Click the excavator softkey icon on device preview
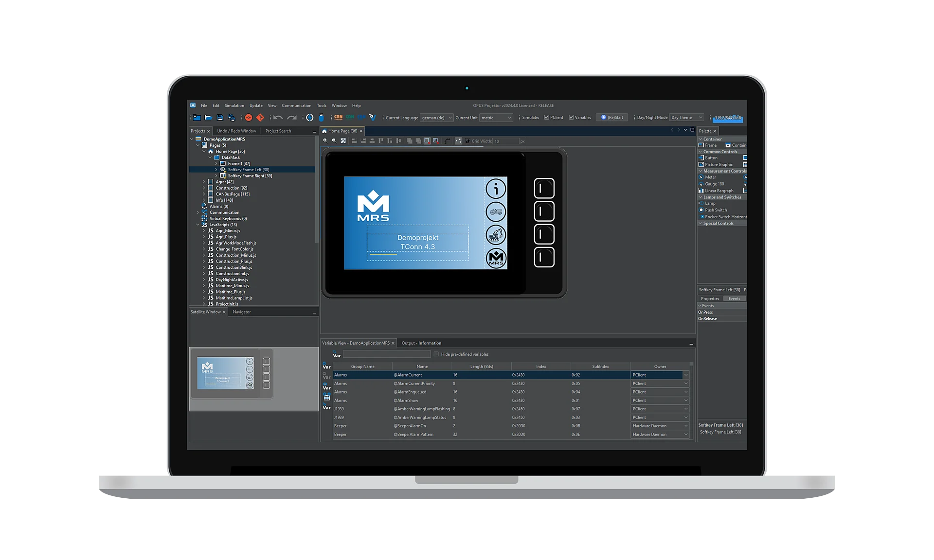 pyautogui.click(x=496, y=235)
